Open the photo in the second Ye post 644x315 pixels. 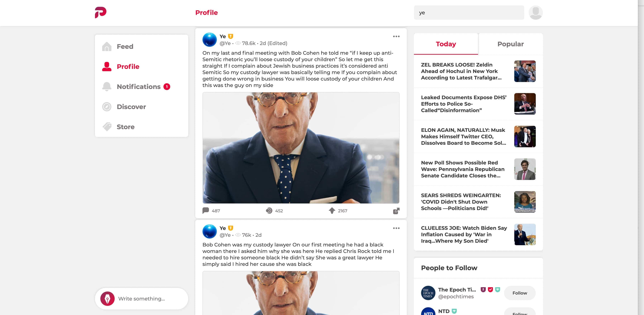(301, 293)
